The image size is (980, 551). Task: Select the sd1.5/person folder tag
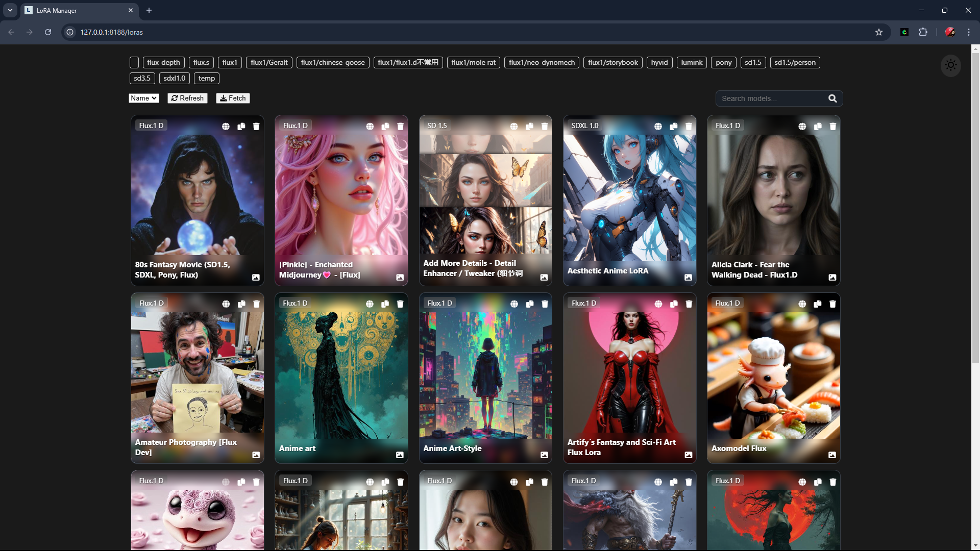tap(795, 63)
